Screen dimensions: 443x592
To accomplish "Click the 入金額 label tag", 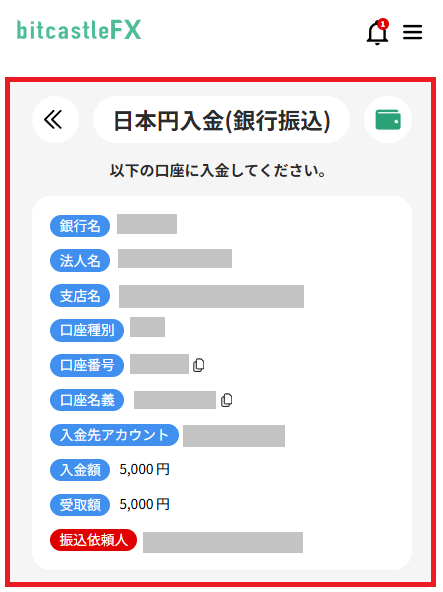I will 80,470.
